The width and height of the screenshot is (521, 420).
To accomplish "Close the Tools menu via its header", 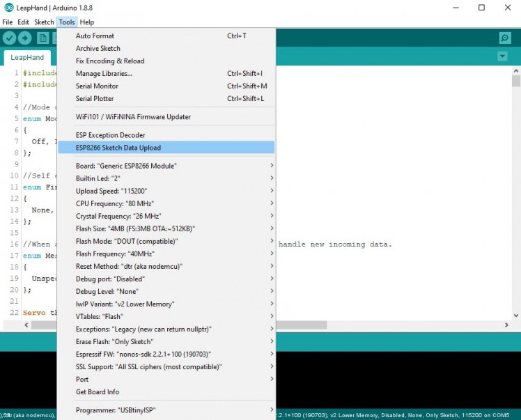I will coord(67,22).
